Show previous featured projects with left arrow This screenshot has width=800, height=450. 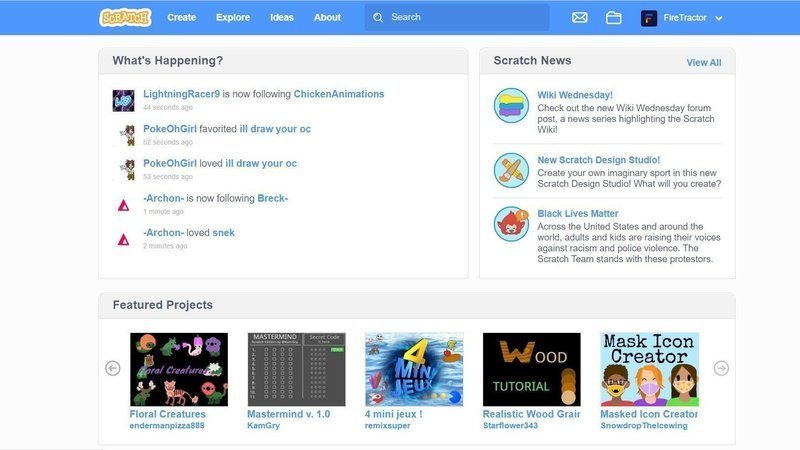pyautogui.click(x=113, y=368)
